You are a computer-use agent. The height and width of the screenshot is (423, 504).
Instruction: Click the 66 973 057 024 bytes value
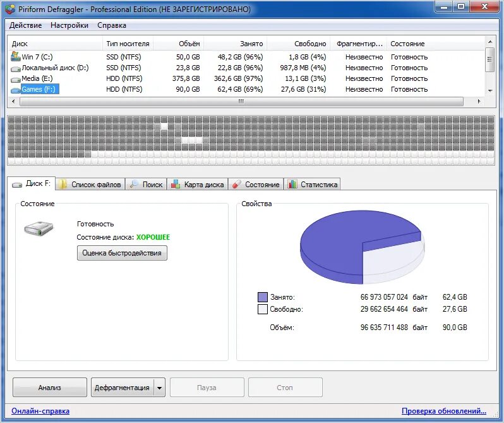[384, 297]
